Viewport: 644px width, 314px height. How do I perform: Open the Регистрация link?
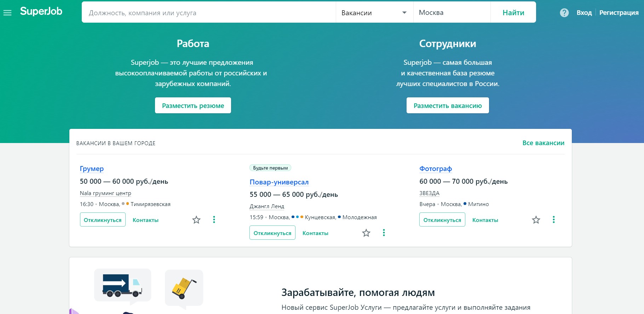619,13
